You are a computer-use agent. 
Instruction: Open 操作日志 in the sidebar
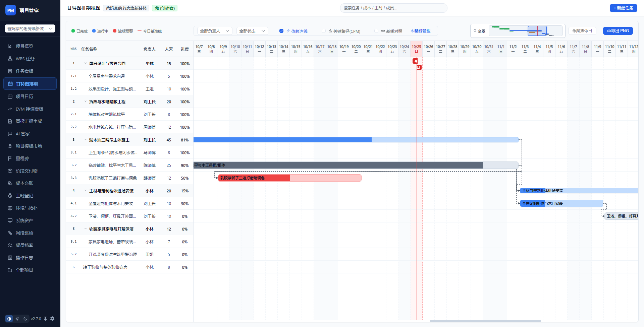[x=30, y=258]
